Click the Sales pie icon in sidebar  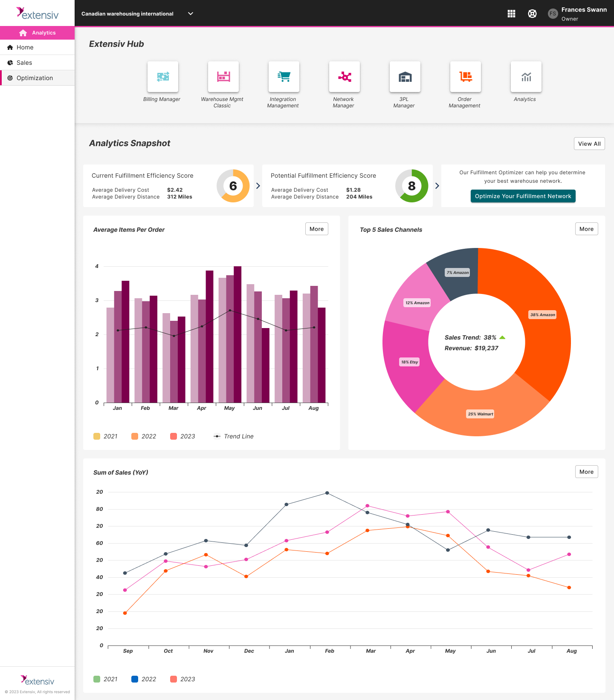pyautogui.click(x=10, y=63)
